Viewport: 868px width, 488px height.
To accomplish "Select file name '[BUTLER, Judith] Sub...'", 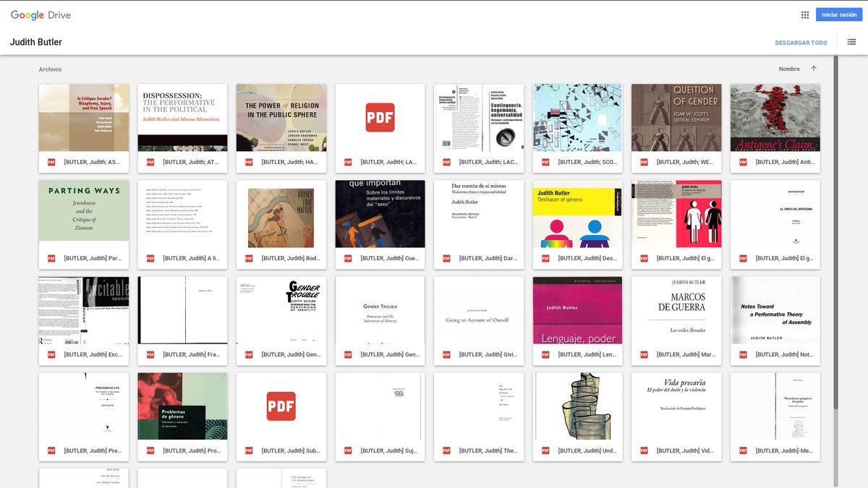I will click(291, 450).
